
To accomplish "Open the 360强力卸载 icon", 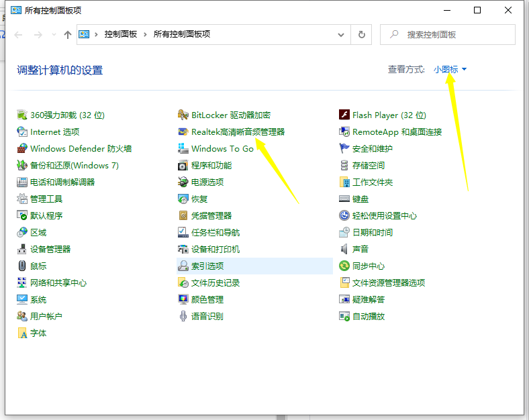I will tap(22, 115).
